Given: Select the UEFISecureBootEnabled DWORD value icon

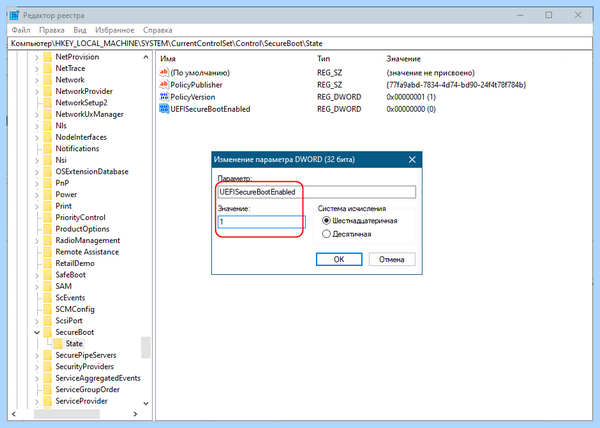Looking at the screenshot, I should 164,109.
